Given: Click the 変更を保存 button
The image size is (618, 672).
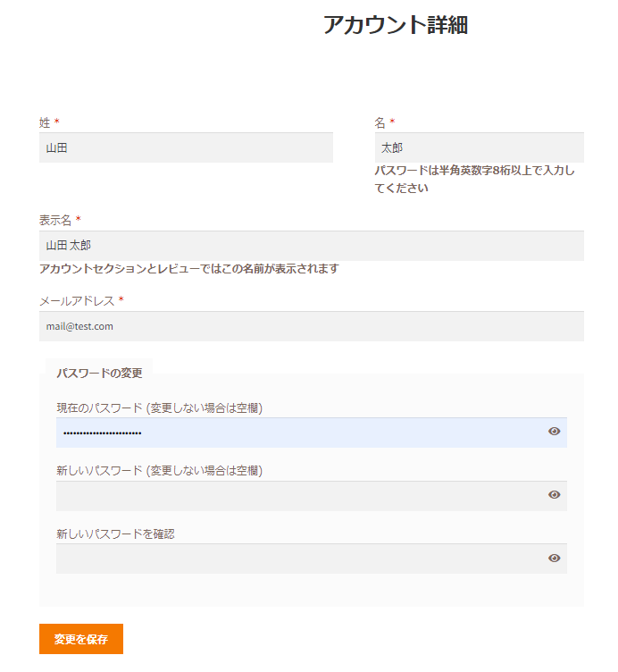Looking at the screenshot, I should [x=81, y=639].
